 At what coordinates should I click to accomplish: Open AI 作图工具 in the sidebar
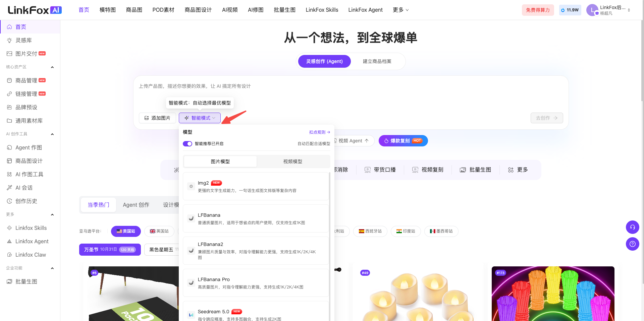30,174
